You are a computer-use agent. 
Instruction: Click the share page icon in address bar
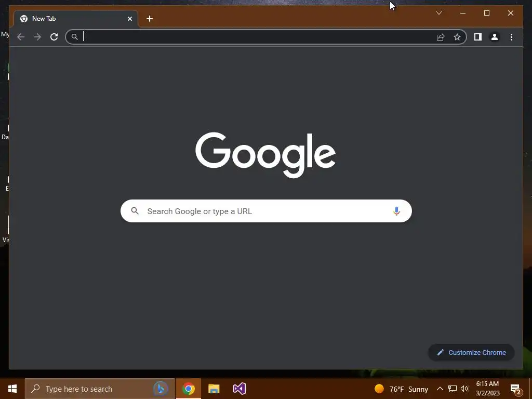pyautogui.click(x=441, y=37)
